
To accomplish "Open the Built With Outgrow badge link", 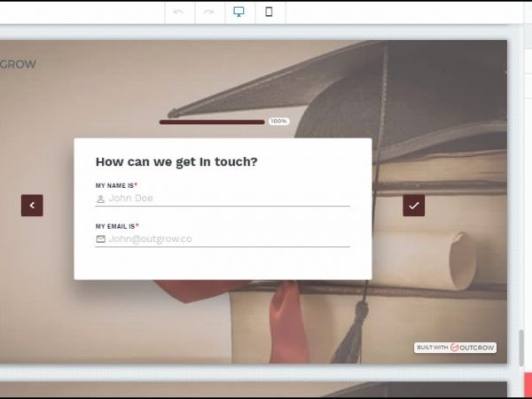I will tap(455, 348).
